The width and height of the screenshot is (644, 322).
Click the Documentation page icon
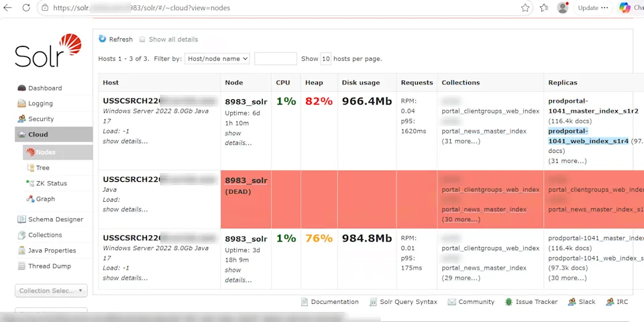(305, 302)
